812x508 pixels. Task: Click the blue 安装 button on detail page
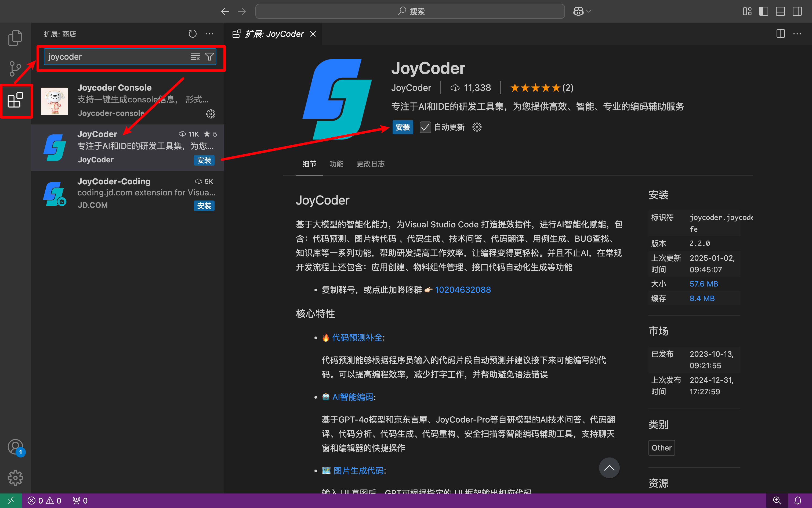coord(403,127)
